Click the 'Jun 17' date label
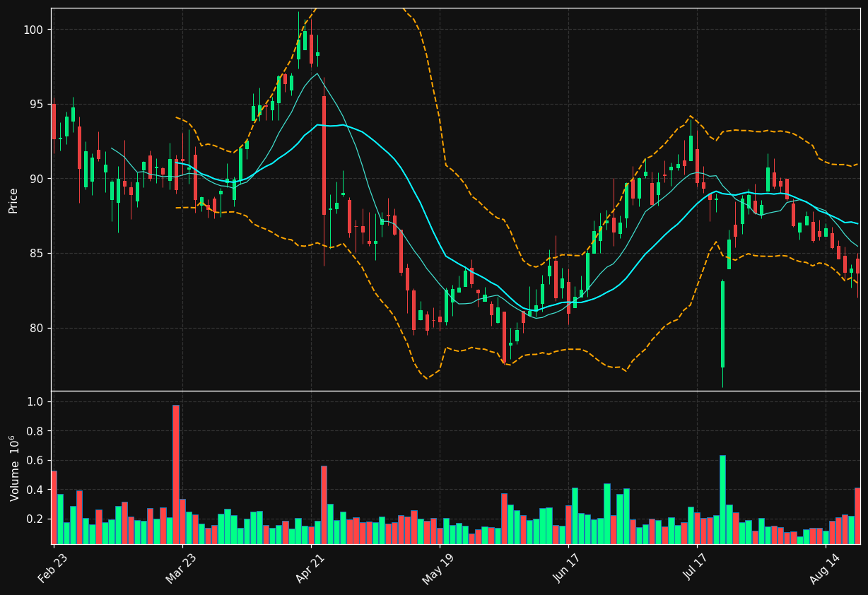The image size is (868, 595). [x=568, y=567]
